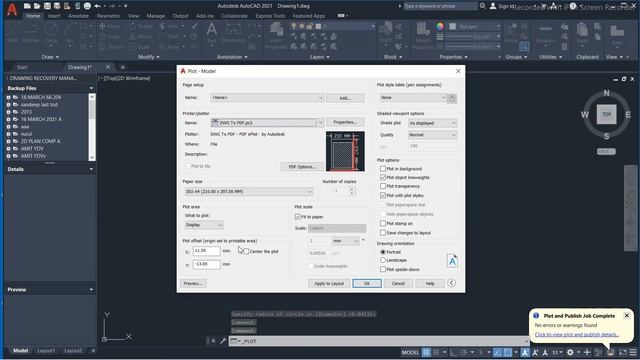
Task: Enable Plot upside-down checkbox
Action: click(383, 269)
